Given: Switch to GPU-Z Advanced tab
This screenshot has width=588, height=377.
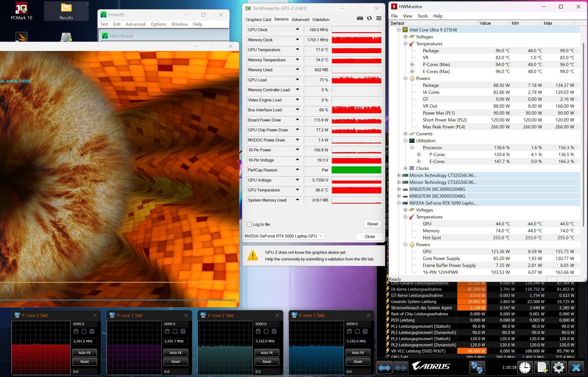Looking at the screenshot, I should coord(300,19).
